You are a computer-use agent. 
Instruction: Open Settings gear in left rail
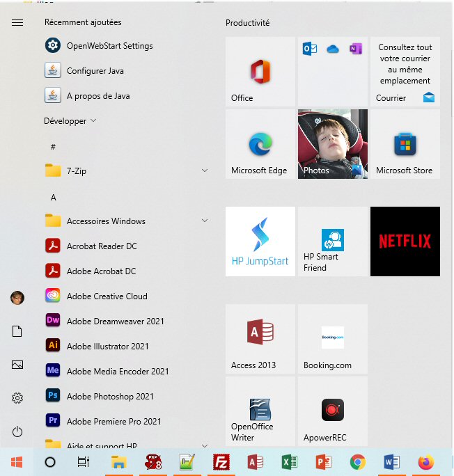[17, 398]
